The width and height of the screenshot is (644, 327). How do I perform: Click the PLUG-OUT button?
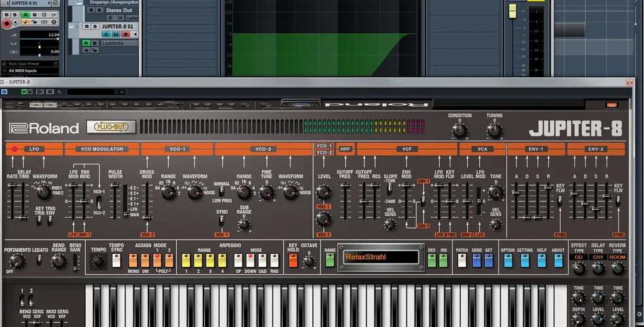(x=111, y=127)
